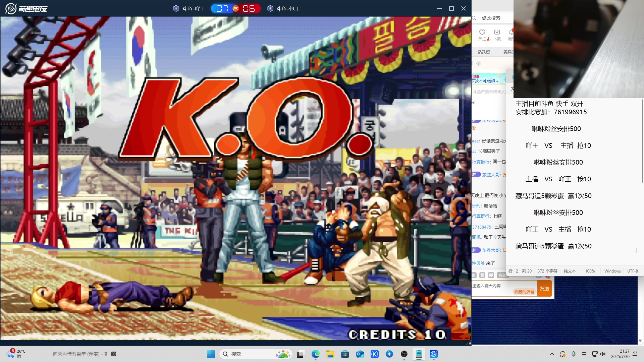Click the microphone icon in system tray
Image resolution: width=644 pixels, height=362 pixels.
574,354
